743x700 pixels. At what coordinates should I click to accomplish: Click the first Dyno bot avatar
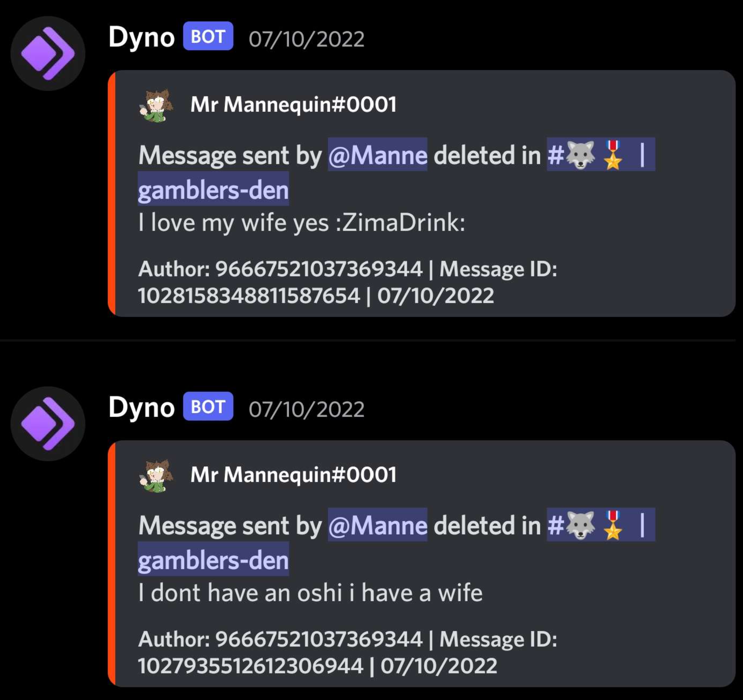tap(48, 53)
